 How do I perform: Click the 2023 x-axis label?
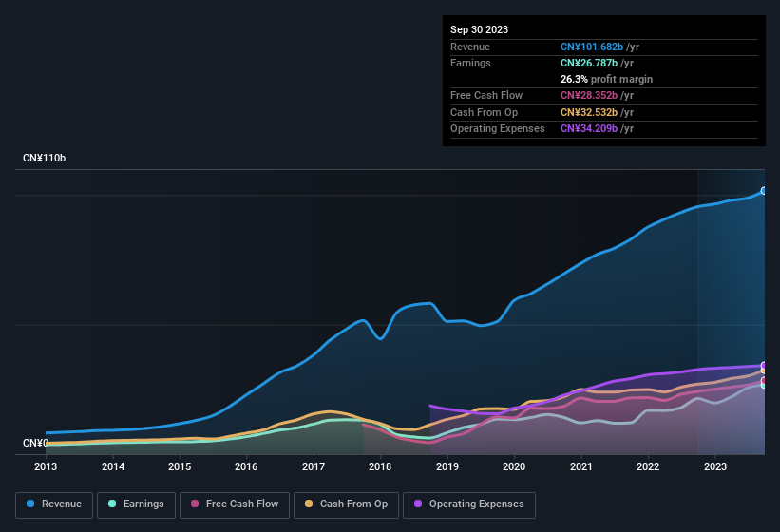(x=714, y=466)
